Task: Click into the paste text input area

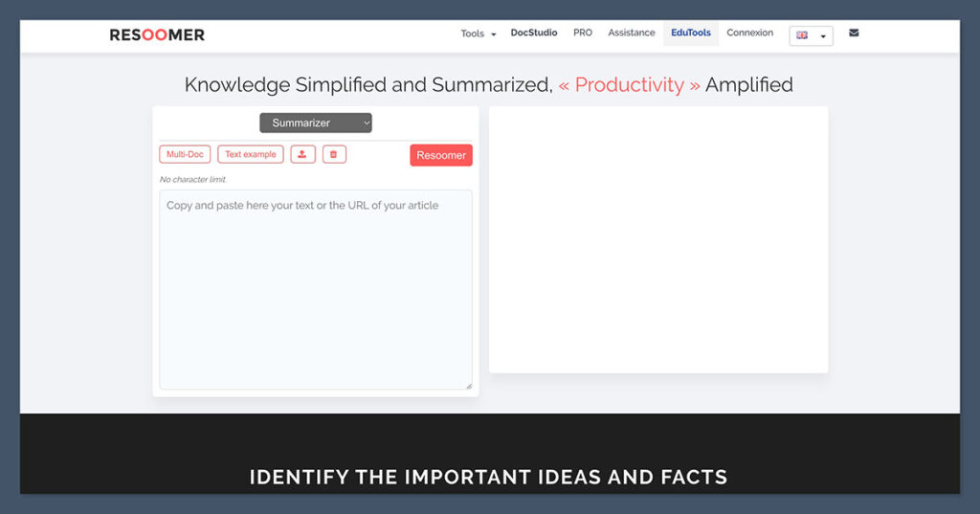Action: click(x=316, y=289)
